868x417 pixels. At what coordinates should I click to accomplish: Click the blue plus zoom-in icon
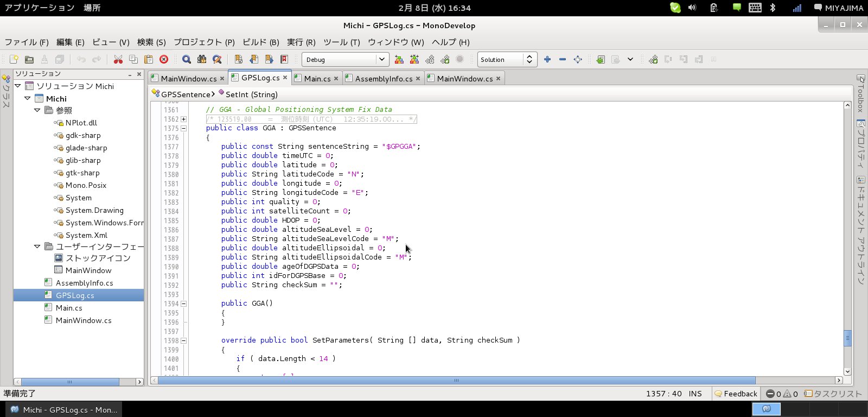pyautogui.click(x=547, y=59)
